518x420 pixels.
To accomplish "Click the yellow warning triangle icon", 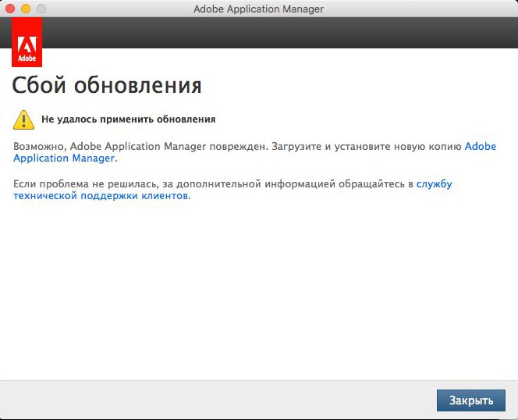I will [x=23, y=119].
